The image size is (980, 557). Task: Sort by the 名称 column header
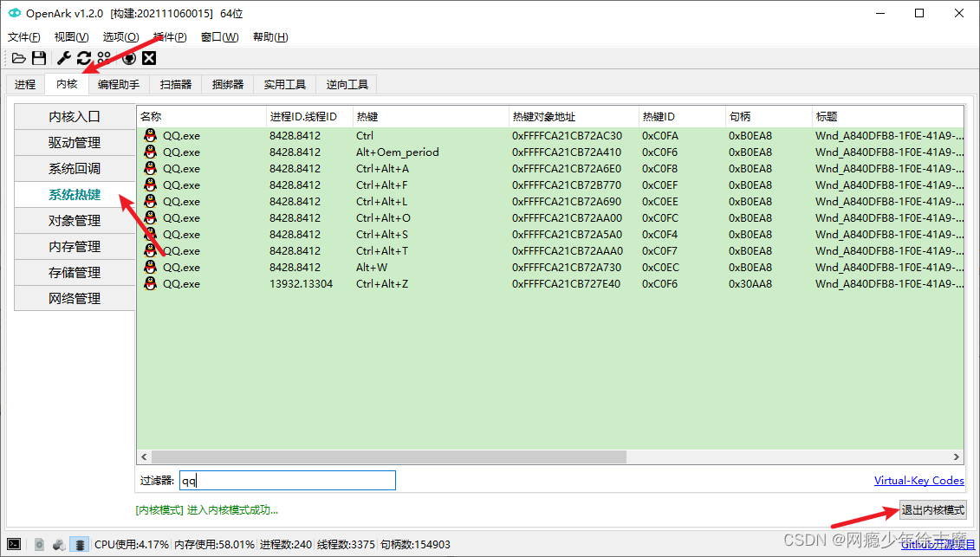(x=201, y=117)
